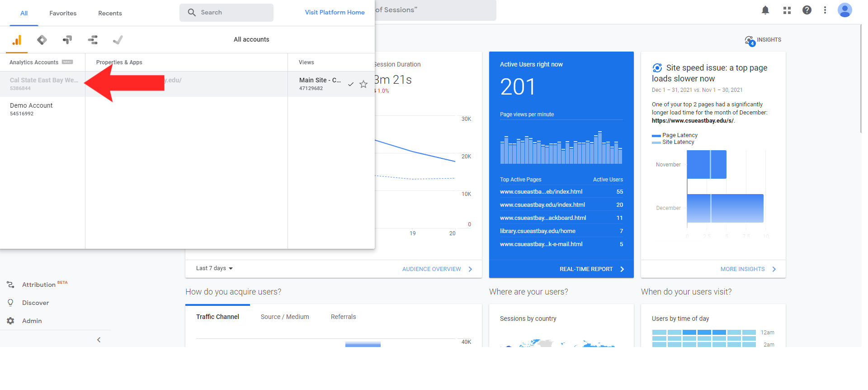This screenshot has height=390, width=868.
Task: Open the Insights panel icon
Action: 750,41
